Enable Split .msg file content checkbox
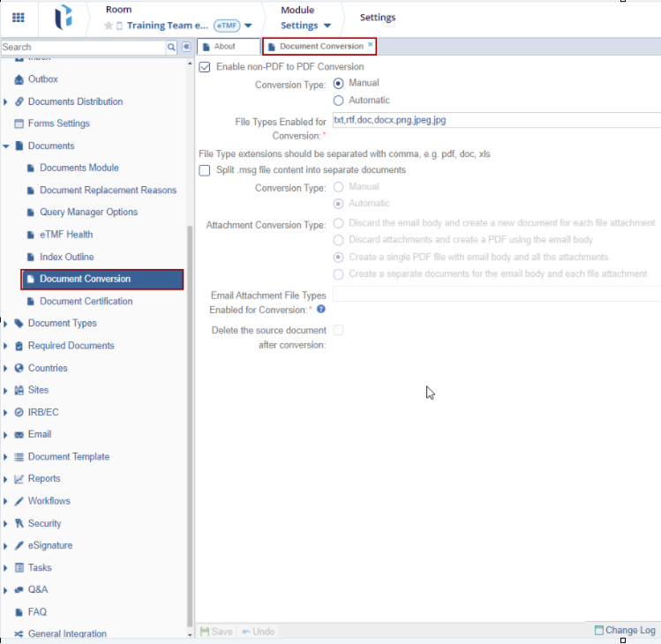The width and height of the screenshot is (661, 644). (205, 170)
